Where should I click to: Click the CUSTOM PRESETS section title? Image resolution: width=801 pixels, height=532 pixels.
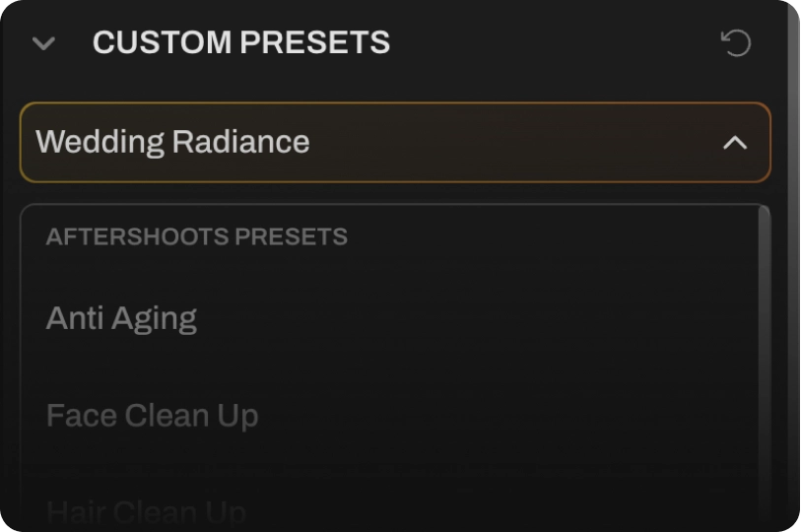[241, 43]
